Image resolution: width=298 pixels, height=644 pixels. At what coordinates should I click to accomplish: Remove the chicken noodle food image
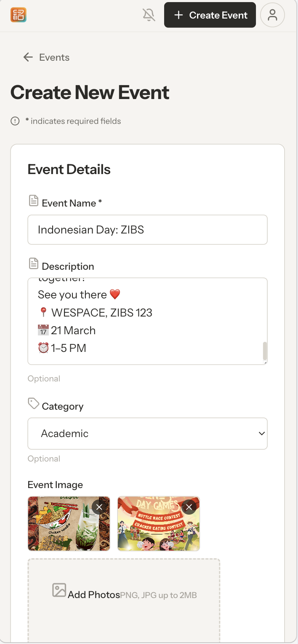[99, 507]
